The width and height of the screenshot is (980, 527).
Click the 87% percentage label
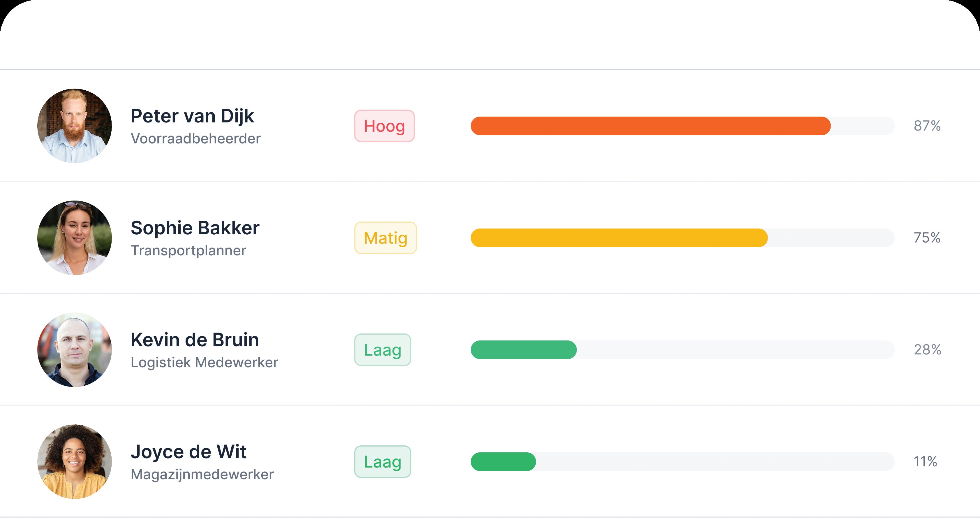(x=927, y=126)
